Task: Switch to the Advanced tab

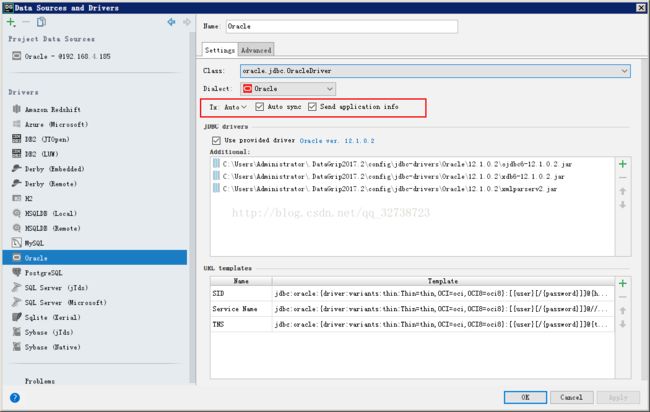Action: tap(256, 50)
